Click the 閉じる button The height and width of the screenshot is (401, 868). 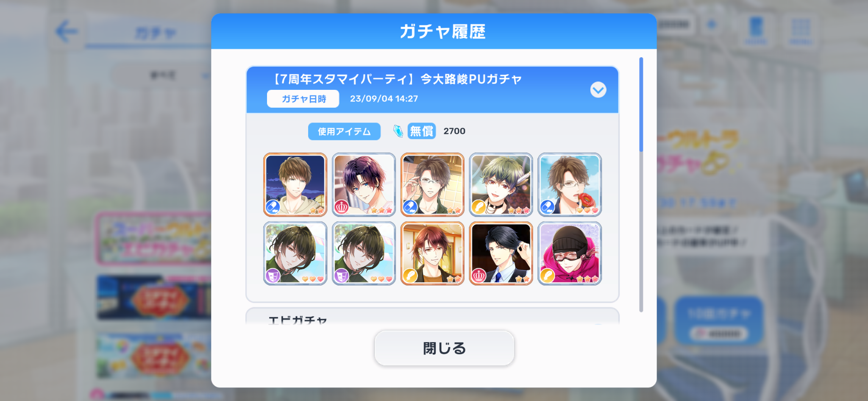(x=444, y=348)
